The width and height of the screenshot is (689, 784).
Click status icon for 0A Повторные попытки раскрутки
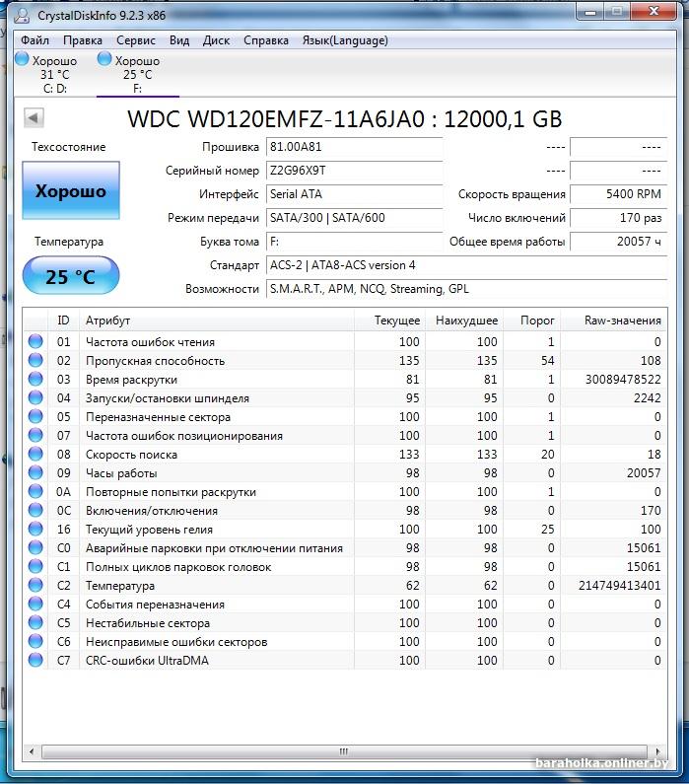coord(35,491)
